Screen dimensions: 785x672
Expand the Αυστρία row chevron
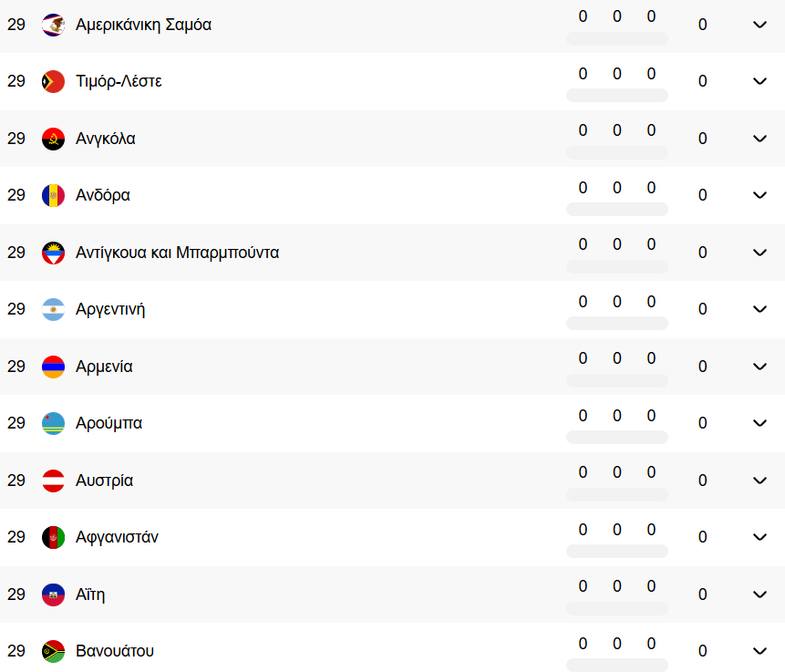(x=759, y=481)
